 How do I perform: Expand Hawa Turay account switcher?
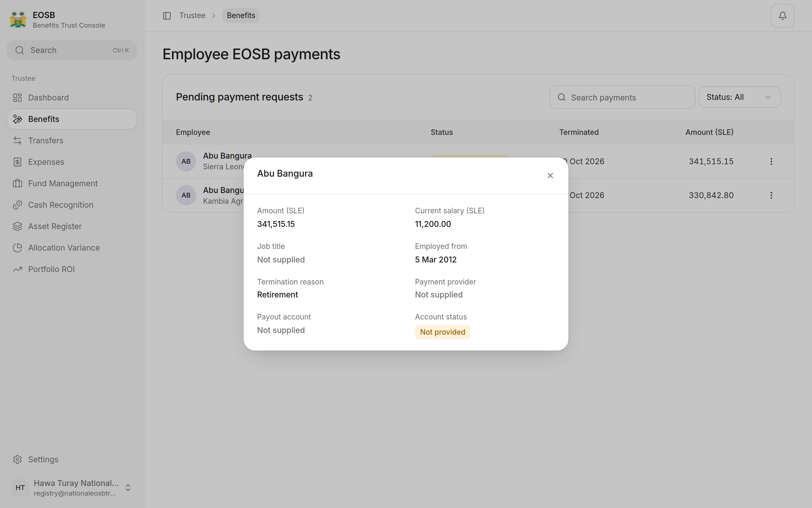click(x=71, y=488)
